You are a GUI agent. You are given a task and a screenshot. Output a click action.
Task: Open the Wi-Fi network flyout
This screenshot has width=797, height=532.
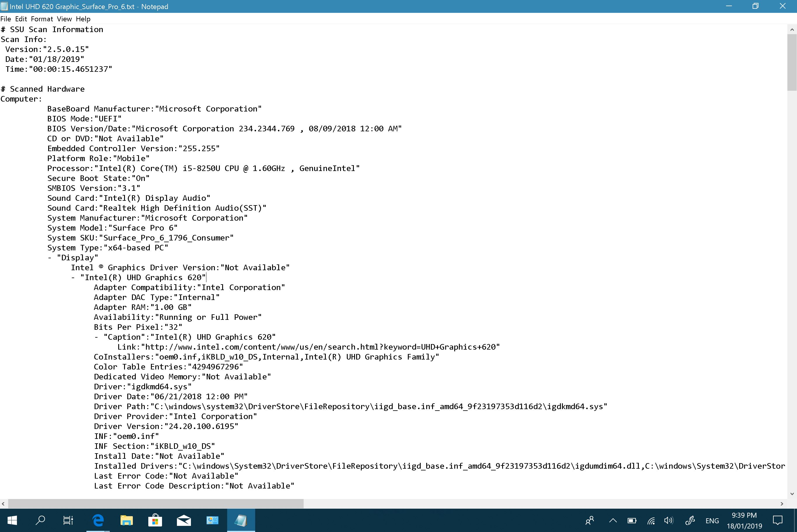point(651,520)
